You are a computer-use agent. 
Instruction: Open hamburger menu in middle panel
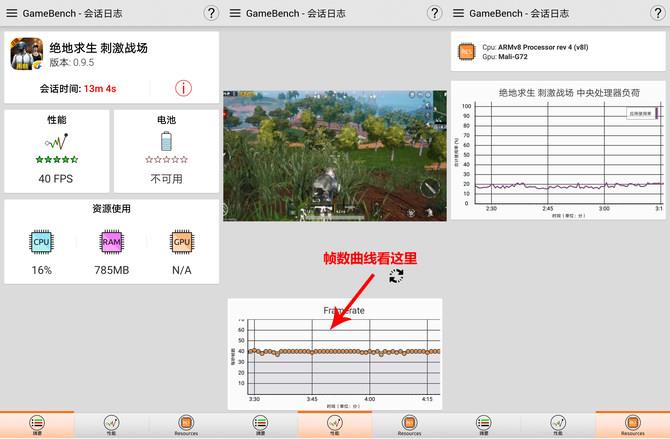[x=236, y=13]
